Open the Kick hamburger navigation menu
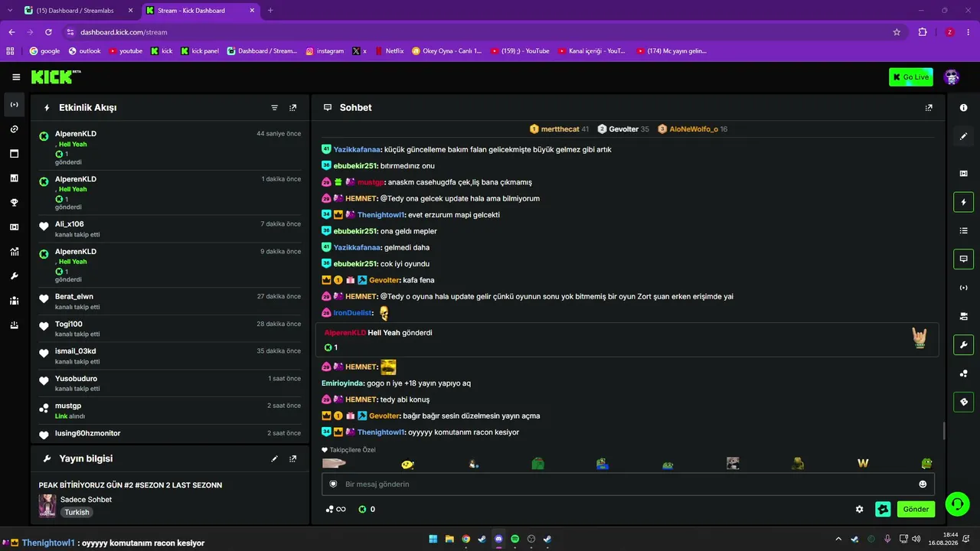Viewport: 980px width, 551px height. click(16, 77)
